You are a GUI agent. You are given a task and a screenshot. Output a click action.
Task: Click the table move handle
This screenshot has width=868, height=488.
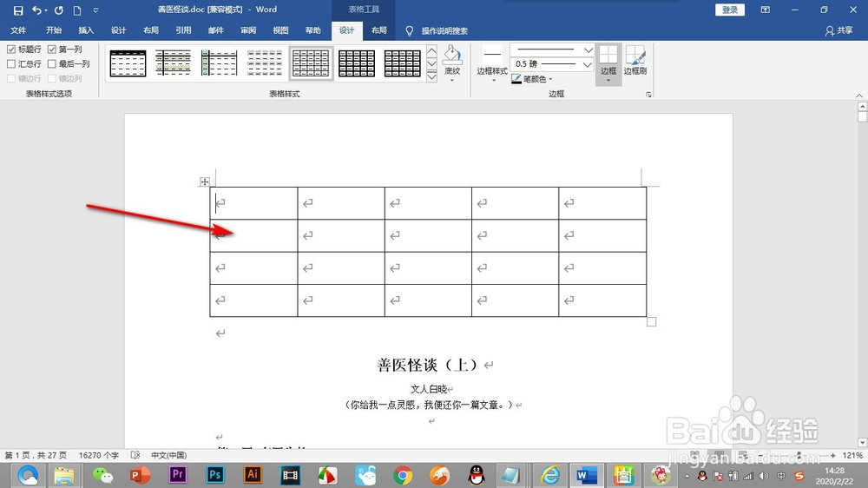click(205, 181)
